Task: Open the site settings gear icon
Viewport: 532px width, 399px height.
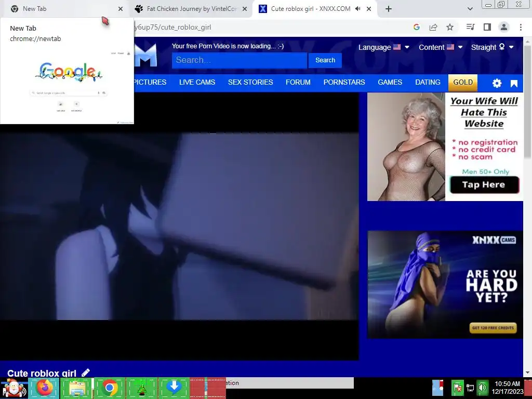Action: point(497,83)
